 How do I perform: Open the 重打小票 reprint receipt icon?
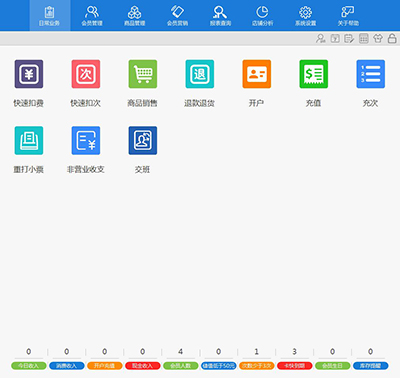(x=29, y=140)
